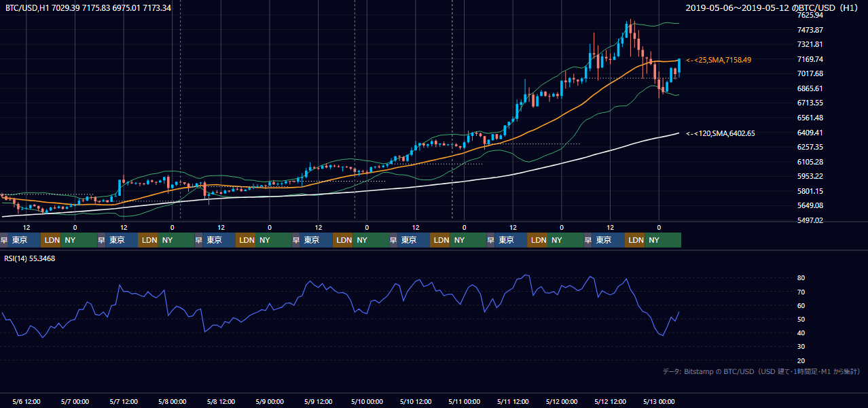This screenshot has height=408, width=868.
Task: Click the blue RSI indicator line
Action: tap(340, 292)
